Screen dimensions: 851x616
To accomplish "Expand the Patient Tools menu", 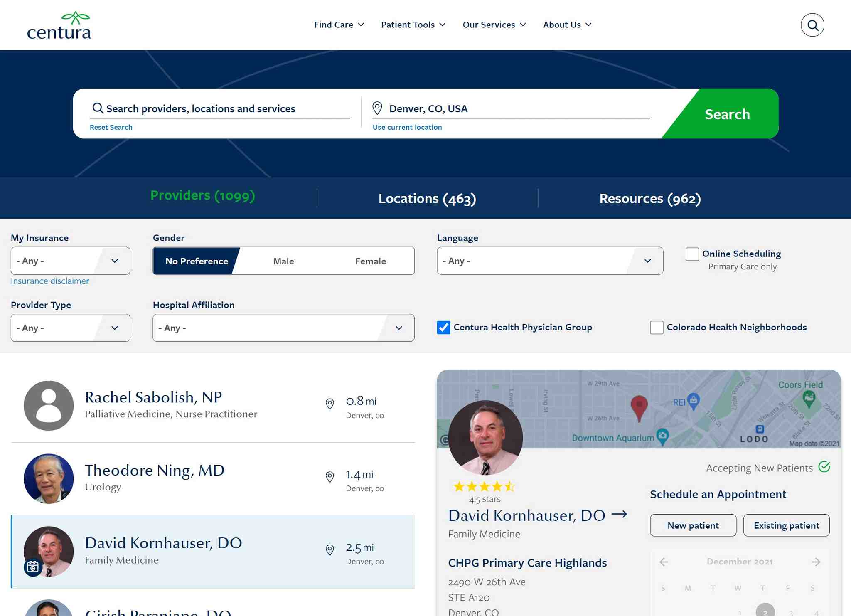I will click(x=413, y=25).
